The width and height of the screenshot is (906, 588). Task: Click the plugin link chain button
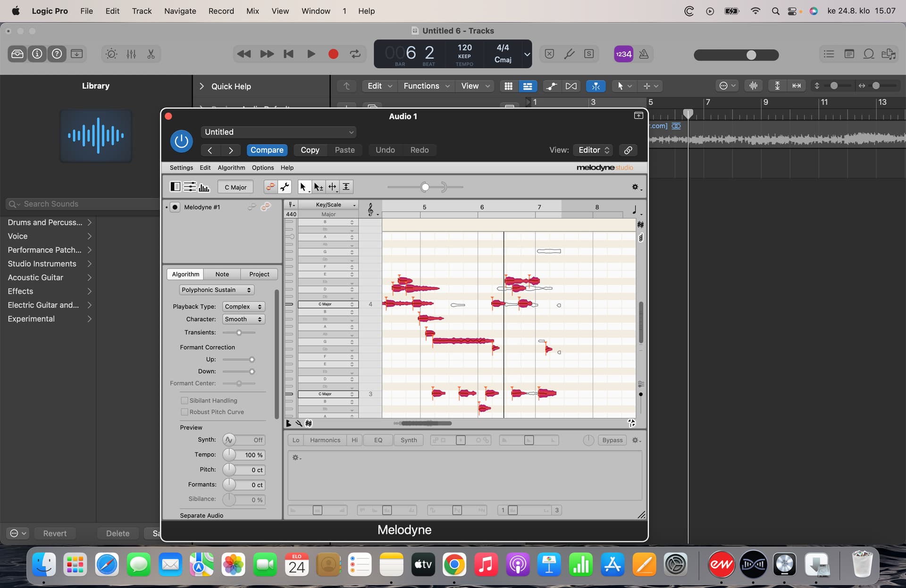[x=628, y=150]
